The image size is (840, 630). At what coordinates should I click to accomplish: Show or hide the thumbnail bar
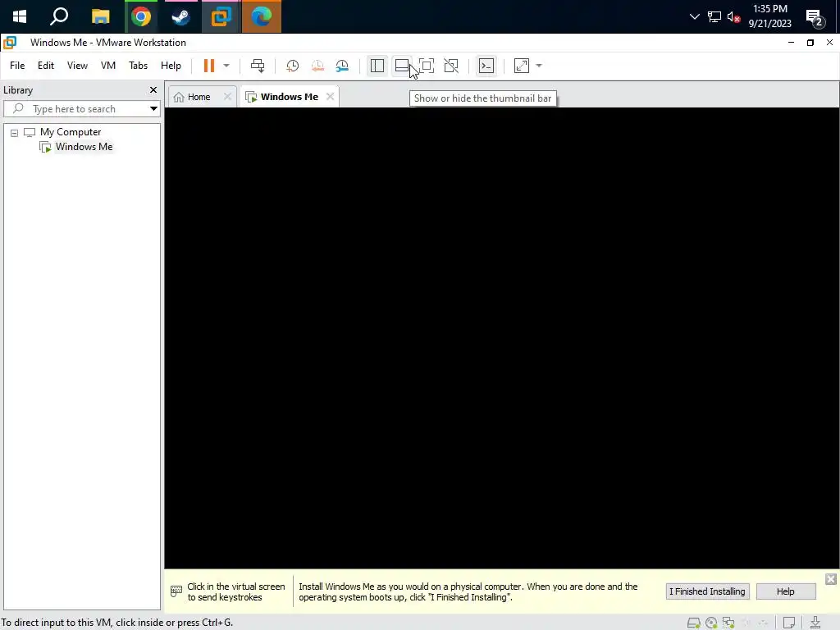point(402,66)
